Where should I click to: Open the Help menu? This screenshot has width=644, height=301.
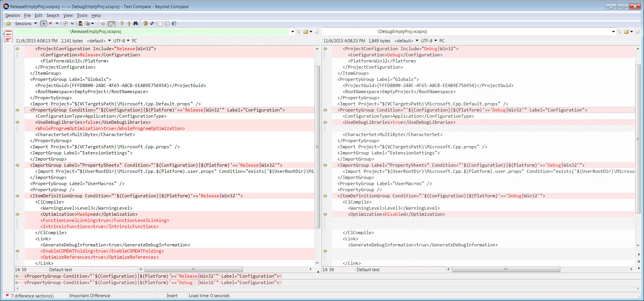pyautogui.click(x=96, y=15)
